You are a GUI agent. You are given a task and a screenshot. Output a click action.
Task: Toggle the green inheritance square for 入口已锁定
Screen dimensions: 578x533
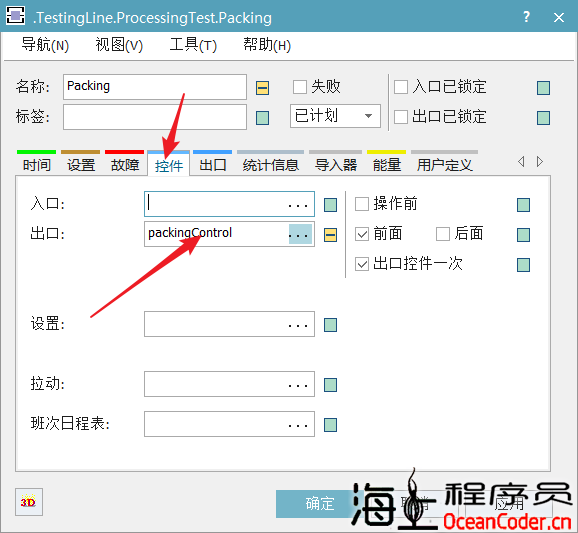(x=543, y=88)
